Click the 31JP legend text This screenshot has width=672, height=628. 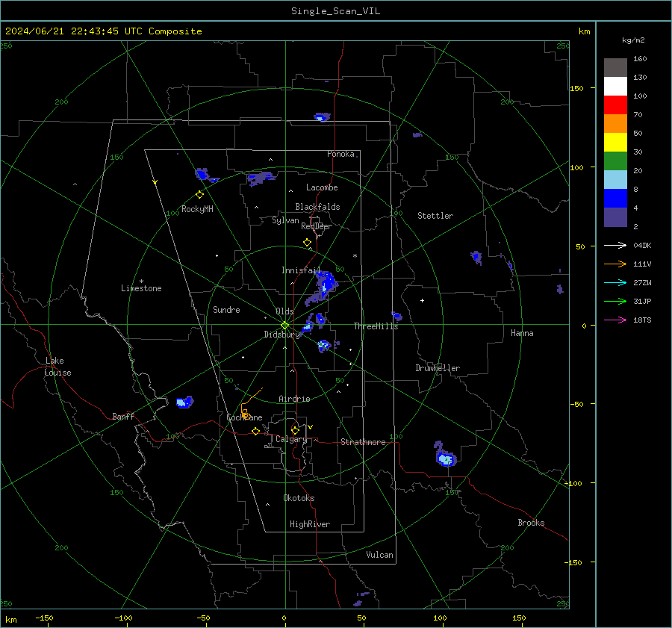coord(642,302)
